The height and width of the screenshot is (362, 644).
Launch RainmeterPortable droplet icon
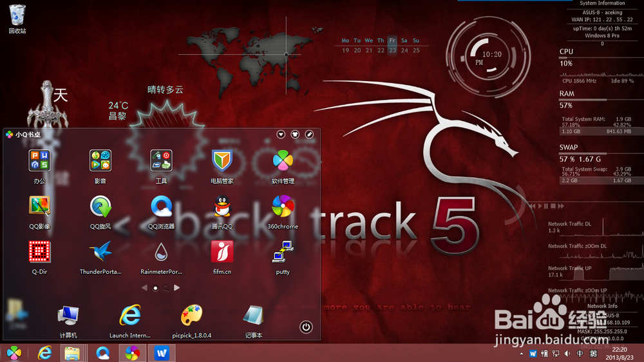coord(161,251)
